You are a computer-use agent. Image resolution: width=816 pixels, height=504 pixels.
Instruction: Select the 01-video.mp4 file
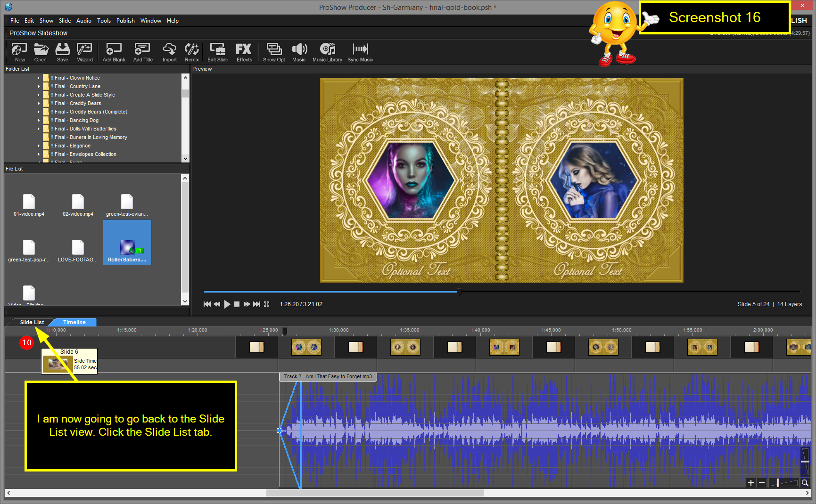[x=29, y=205]
